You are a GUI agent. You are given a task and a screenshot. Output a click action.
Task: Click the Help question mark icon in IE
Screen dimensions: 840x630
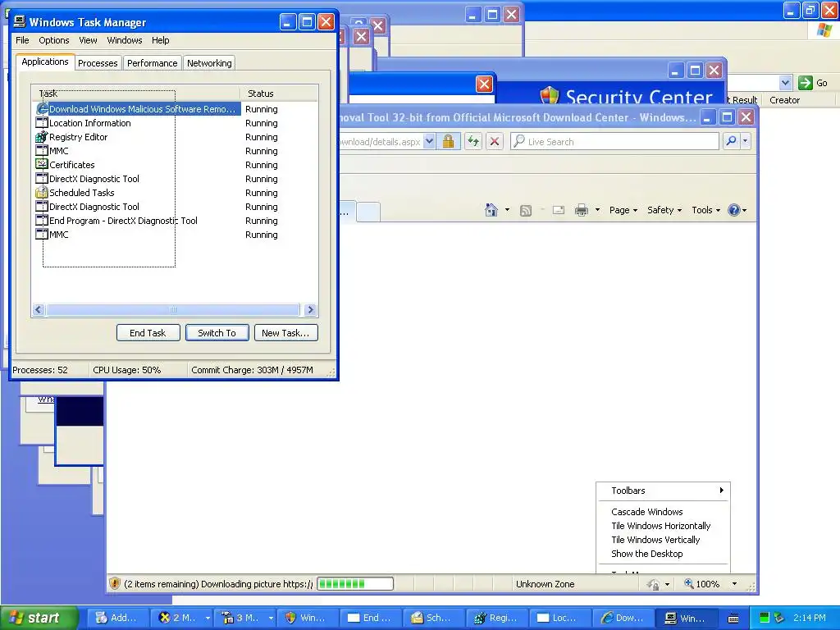click(x=734, y=210)
